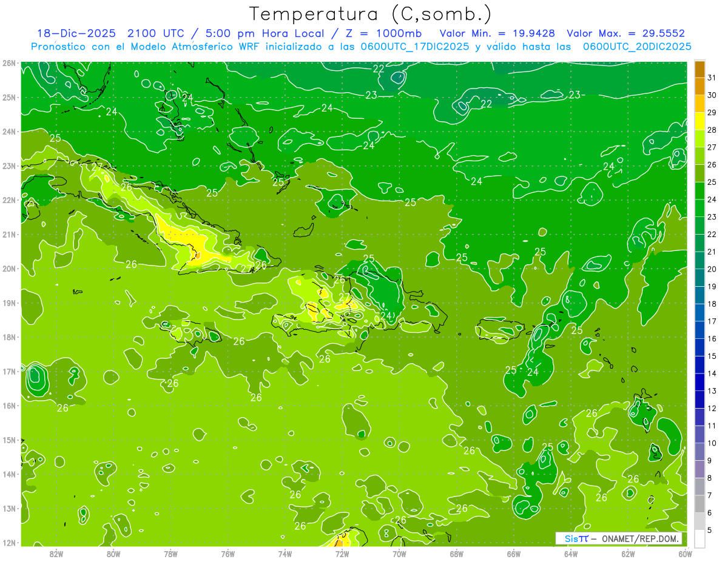Click the SisPI - ONAMET/REP.DOM. label
This screenshot has width=728, height=562.
point(619,538)
